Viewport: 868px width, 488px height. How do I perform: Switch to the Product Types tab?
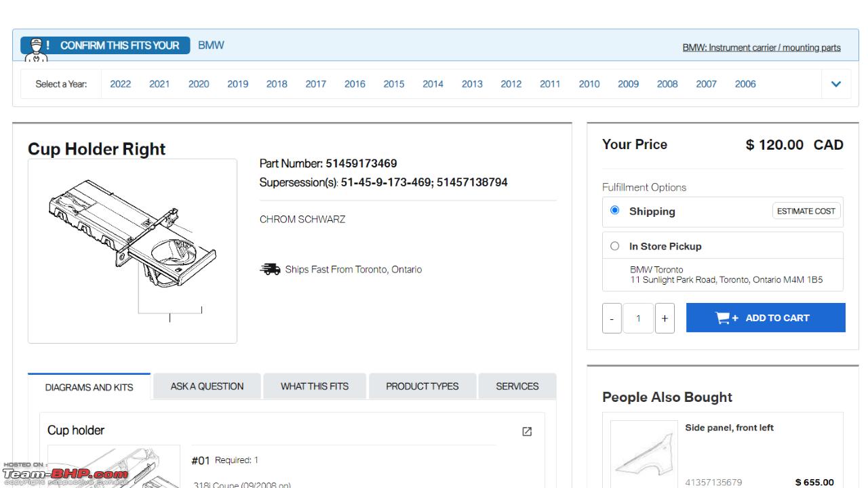click(x=422, y=386)
